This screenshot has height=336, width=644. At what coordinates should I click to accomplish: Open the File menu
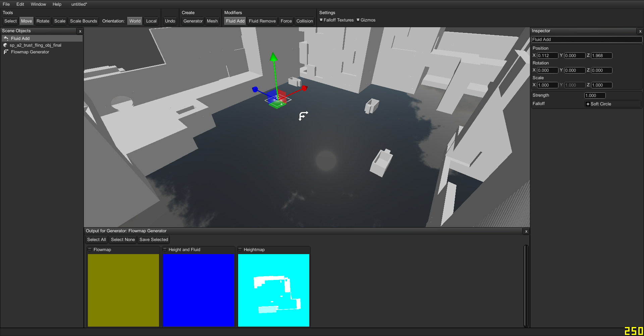click(6, 4)
